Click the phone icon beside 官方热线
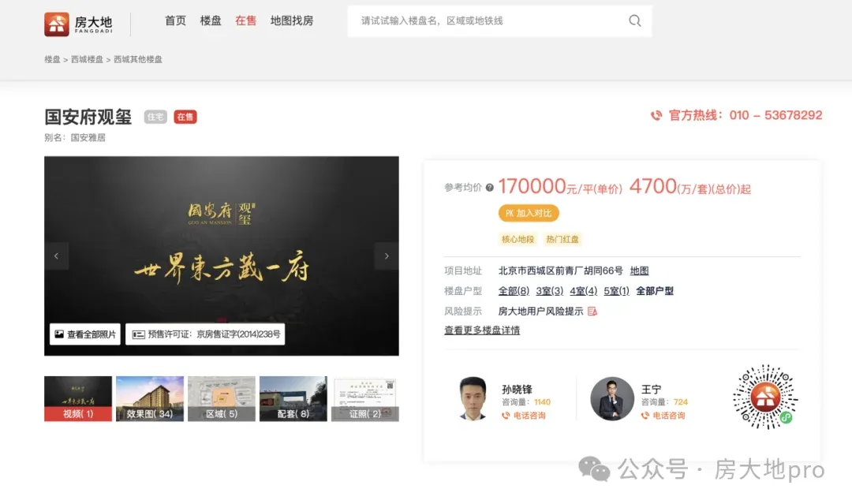The width and height of the screenshot is (852, 504). coord(656,115)
